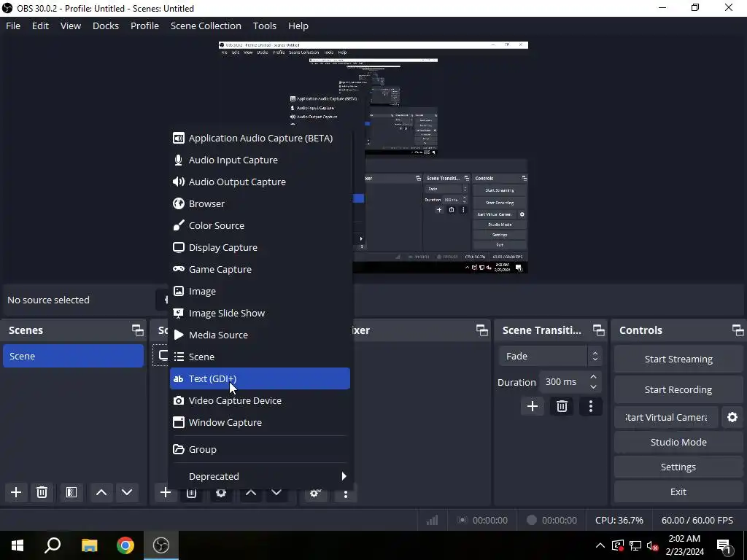Click the Exit button

[678, 492]
